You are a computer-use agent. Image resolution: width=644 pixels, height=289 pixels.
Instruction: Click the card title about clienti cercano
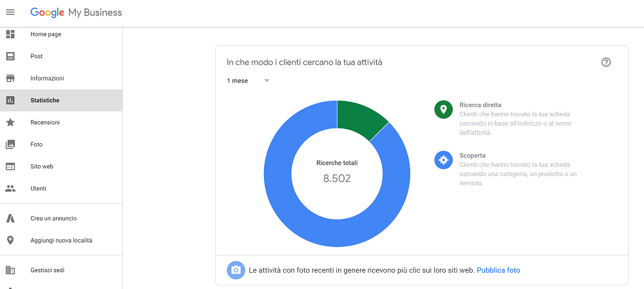click(x=305, y=62)
